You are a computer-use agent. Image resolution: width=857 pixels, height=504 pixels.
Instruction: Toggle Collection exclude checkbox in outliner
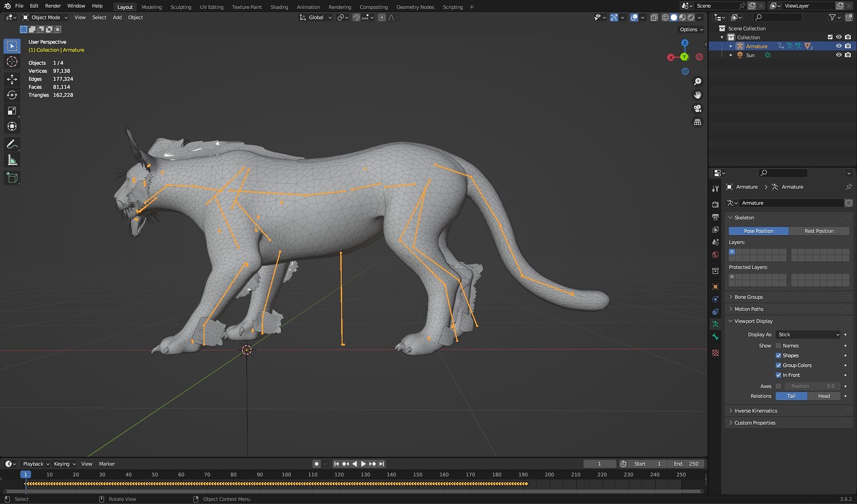[830, 37]
